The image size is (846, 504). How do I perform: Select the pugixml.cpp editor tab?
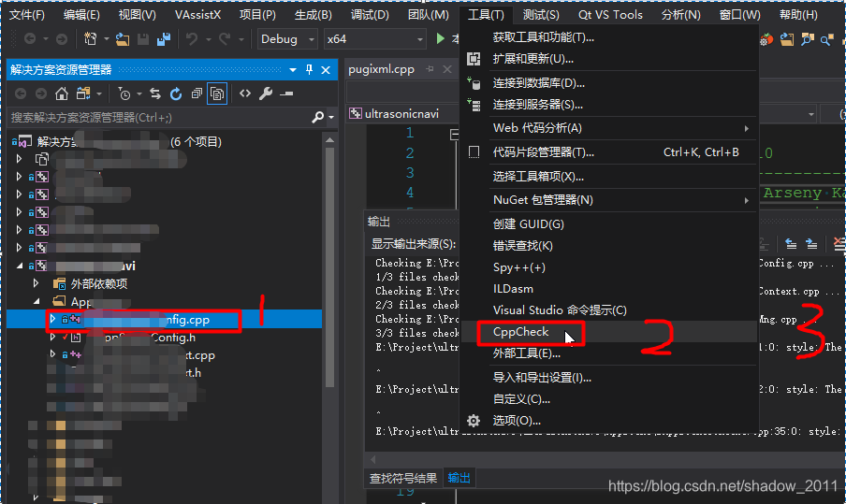(x=382, y=69)
